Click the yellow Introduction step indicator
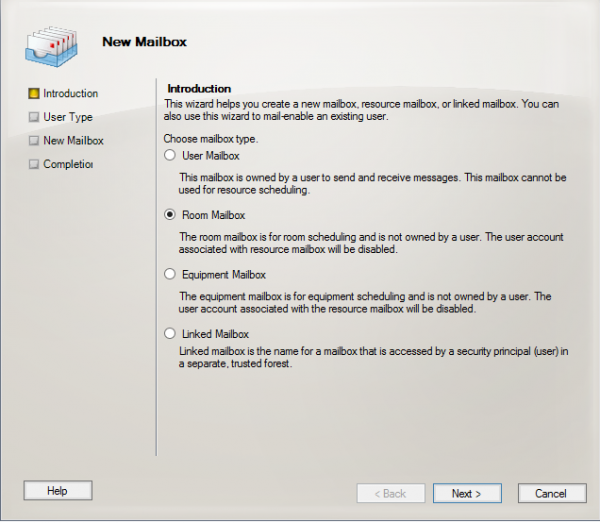The image size is (600, 523). (x=34, y=93)
